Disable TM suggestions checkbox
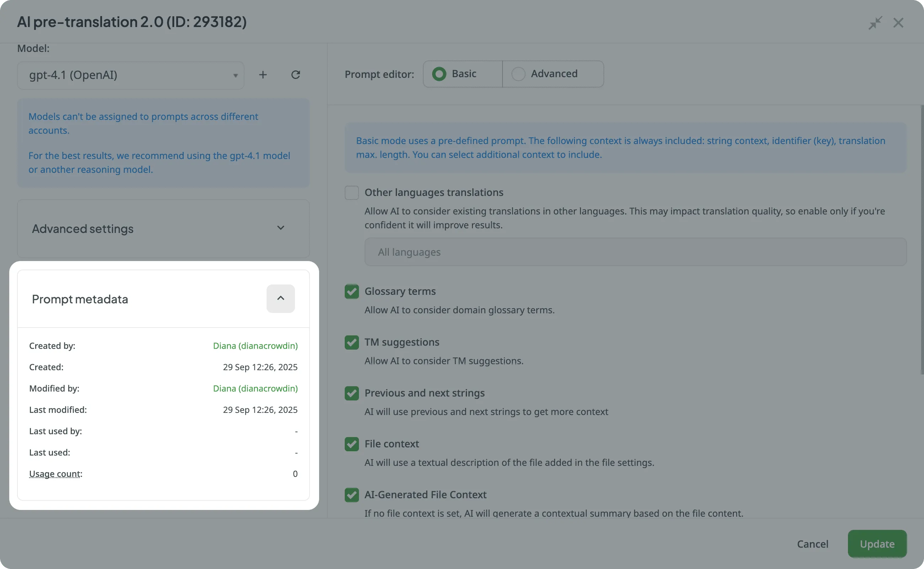Image resolution: width=924 pixels, height=569 pixels. click(351, 342)
